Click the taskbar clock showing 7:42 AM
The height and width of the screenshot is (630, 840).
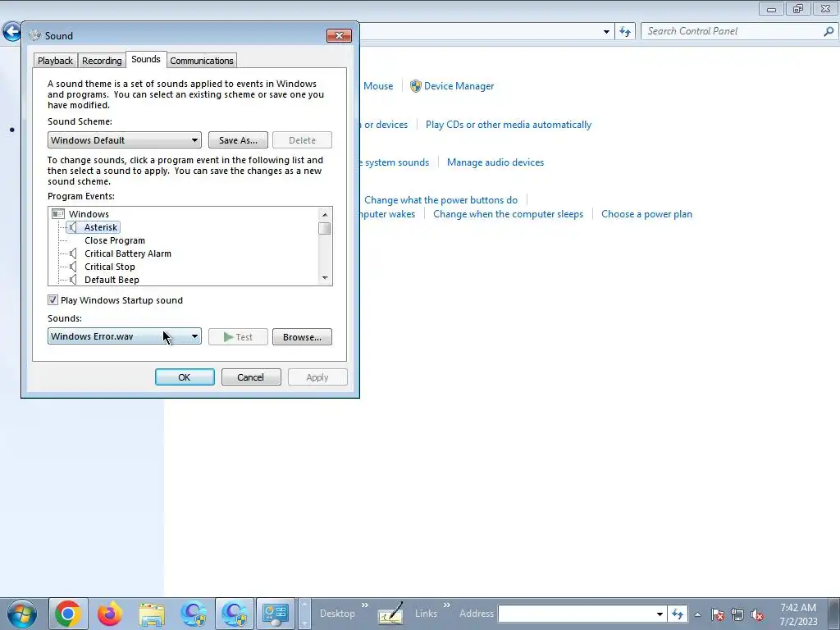pos(798,614)
